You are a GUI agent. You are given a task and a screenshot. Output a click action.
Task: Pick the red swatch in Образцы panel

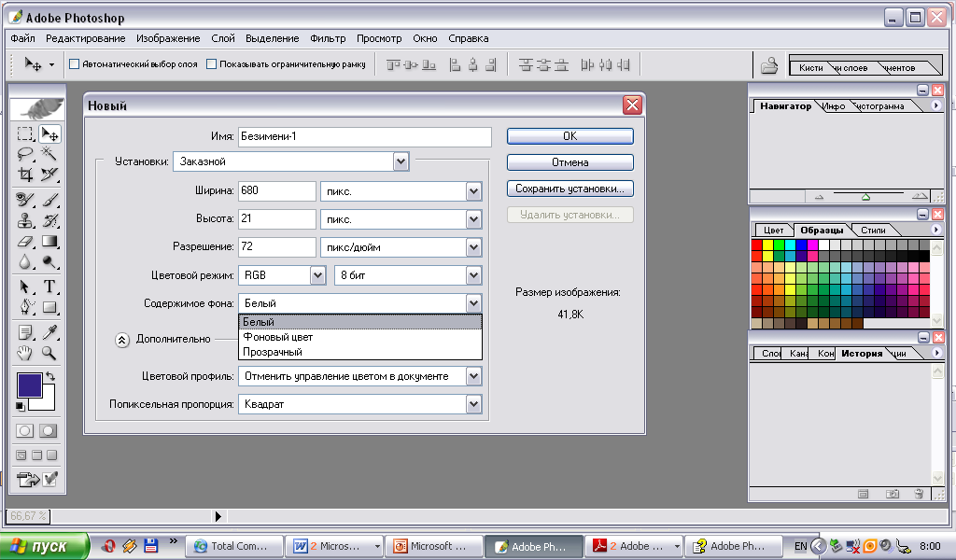pos(756,245)
